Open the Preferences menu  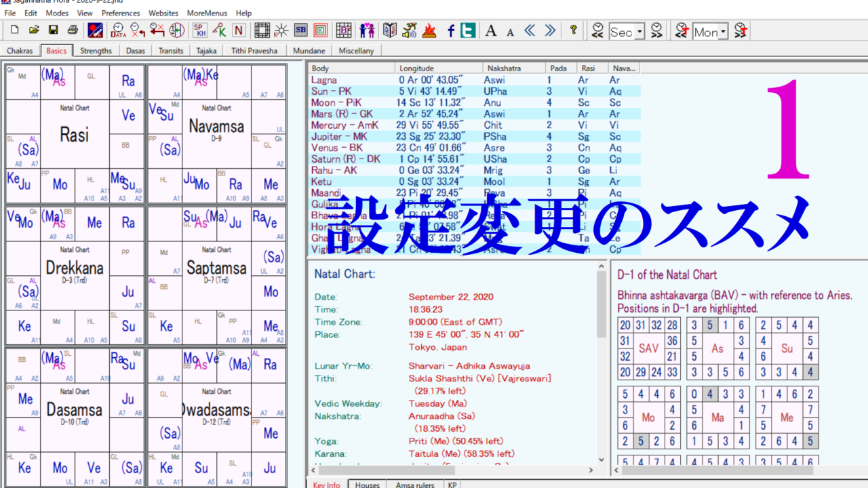[121, 13]
